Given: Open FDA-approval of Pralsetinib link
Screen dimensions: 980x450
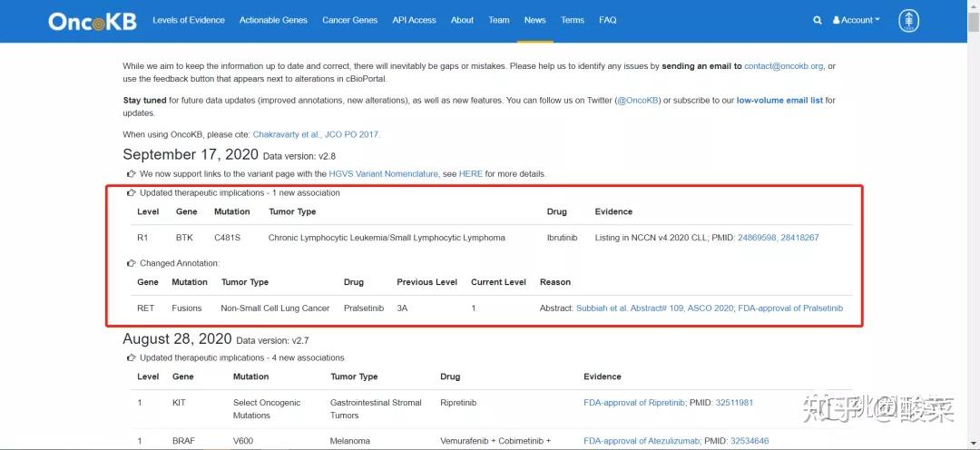Looking at the screenshot, I should pyautogui.click(x=790, y=308).
